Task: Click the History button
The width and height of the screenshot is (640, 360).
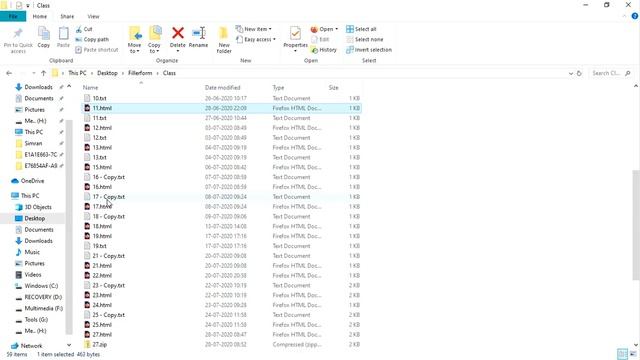Action: [x=324, y=50]
